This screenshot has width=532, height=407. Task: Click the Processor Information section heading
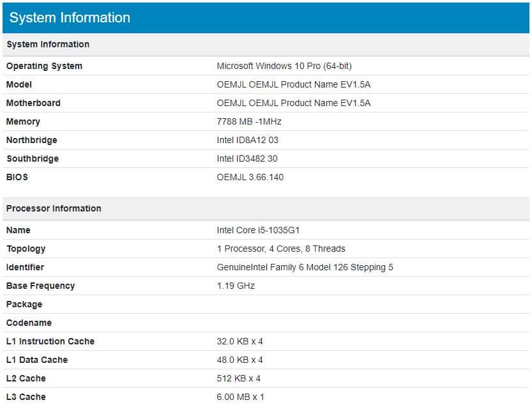(54, 208)
